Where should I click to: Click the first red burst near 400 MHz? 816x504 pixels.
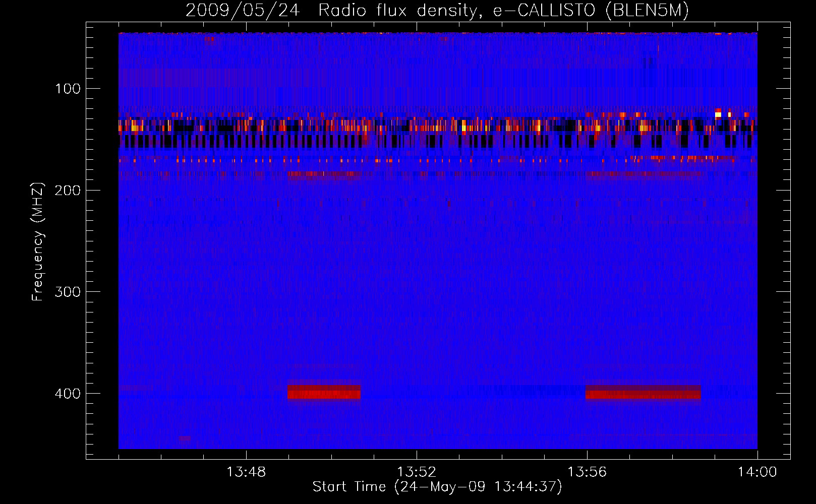pos(324,392)
